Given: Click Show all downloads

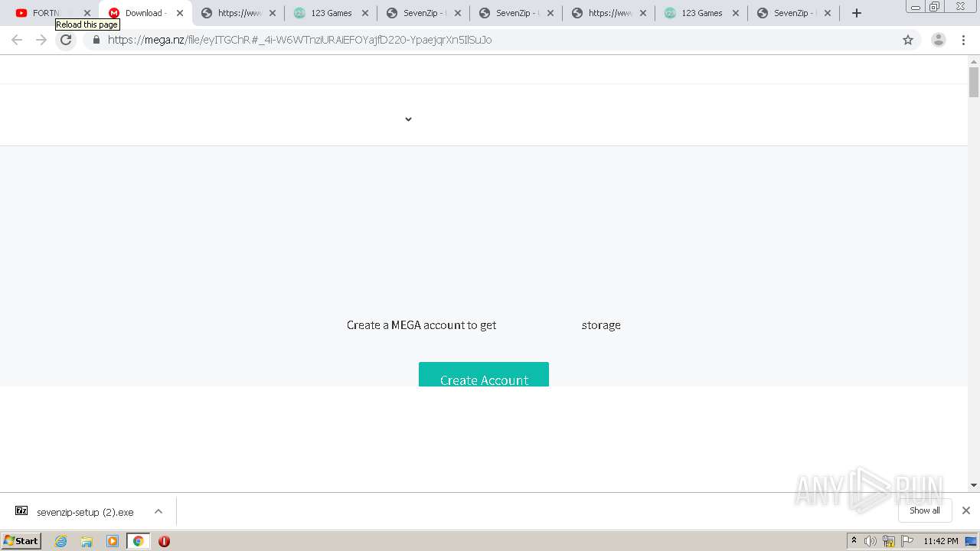Looking at the screenshot, I should (925, 510).
